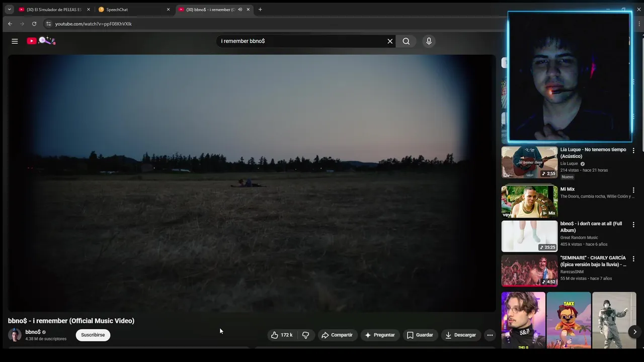The height and width of the screenshot is (362, 644).
Task: Open options menu for Mi Mix
Action: point(633,190)
